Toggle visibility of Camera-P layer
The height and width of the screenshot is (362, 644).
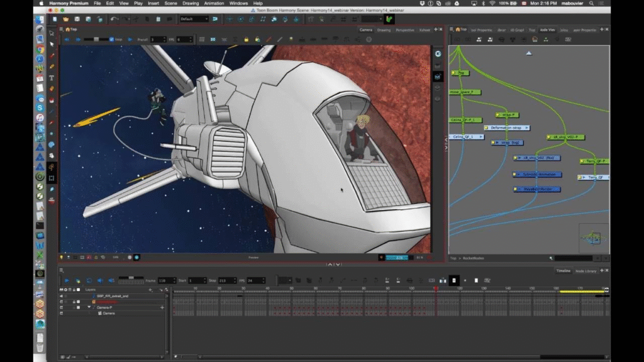coord(62,307)
